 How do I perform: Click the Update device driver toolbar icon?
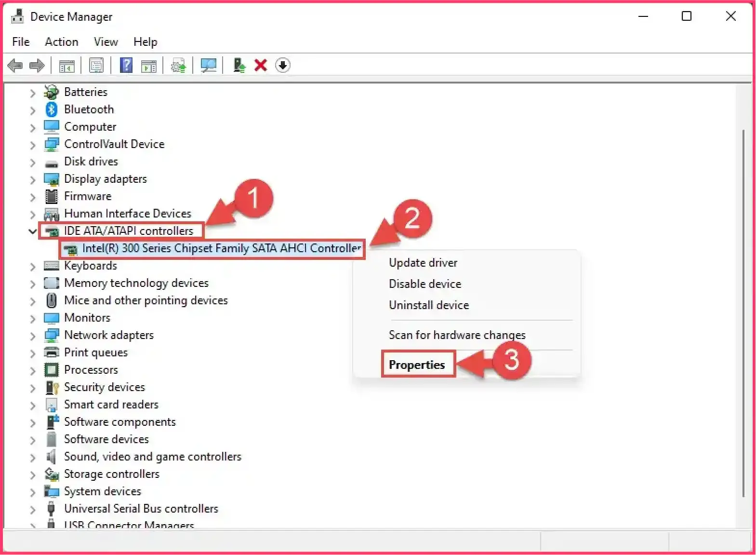(x=179, y=66)
